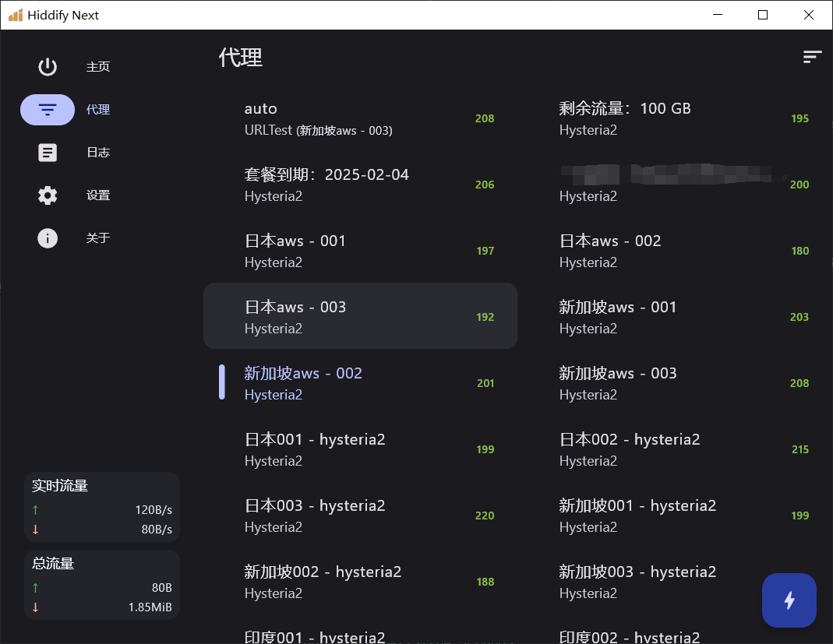Screen dimensions: 833x644
Task: Go to the 主页 tab label
Action: coord(98,67)
